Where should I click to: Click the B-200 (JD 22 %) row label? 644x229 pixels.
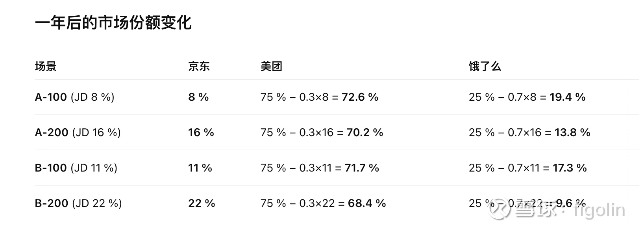[x=78, y=203]
